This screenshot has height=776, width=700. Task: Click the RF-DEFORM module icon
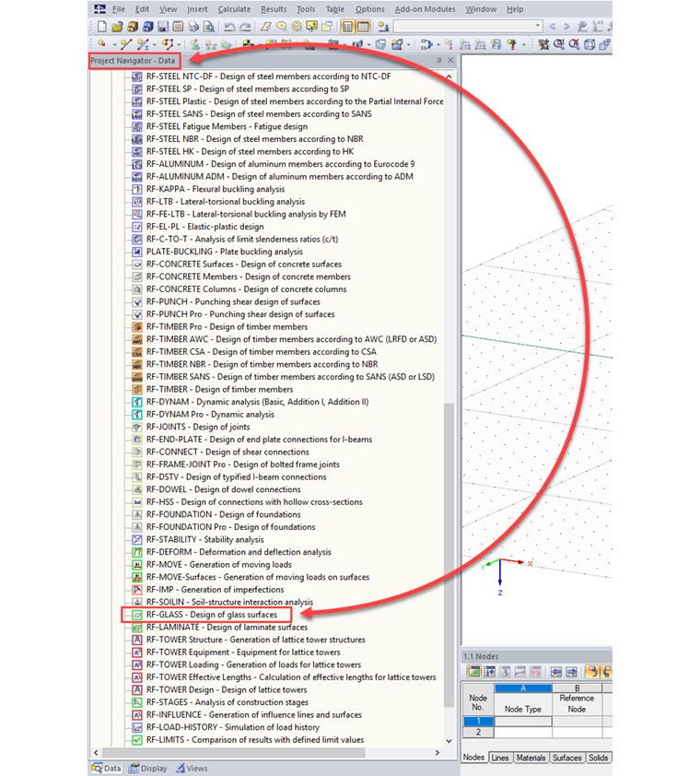point(137,552)
